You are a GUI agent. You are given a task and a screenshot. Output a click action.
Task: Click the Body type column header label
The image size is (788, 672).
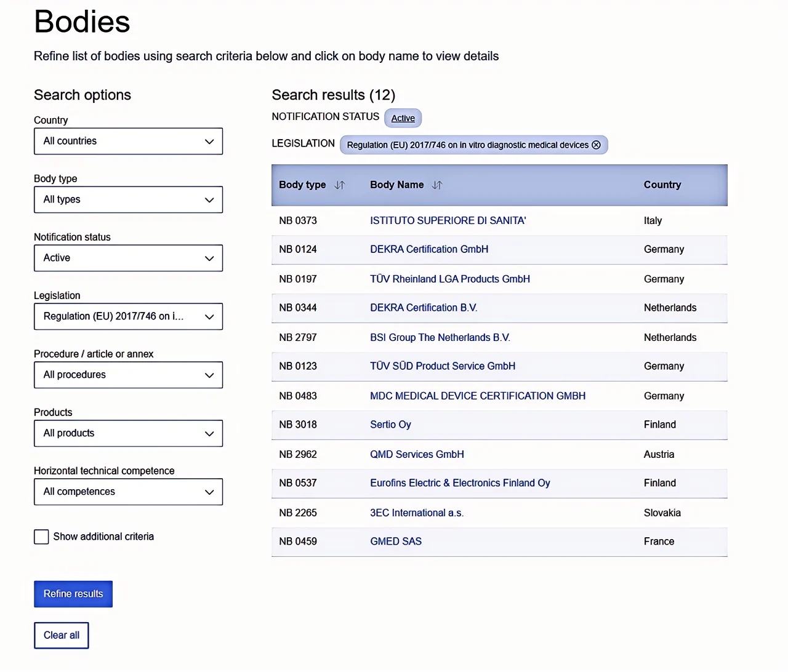pos(302,185)
